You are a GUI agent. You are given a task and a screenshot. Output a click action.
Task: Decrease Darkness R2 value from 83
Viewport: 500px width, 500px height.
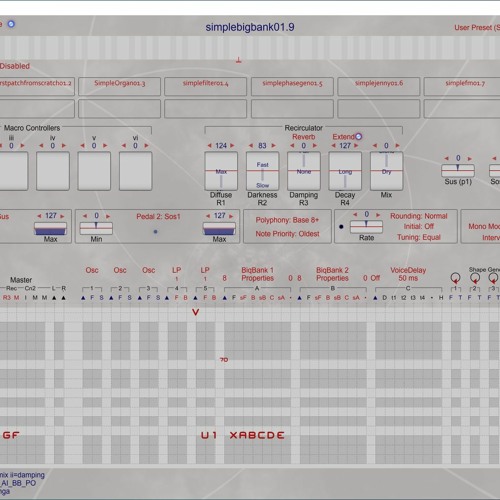[251, 146]
